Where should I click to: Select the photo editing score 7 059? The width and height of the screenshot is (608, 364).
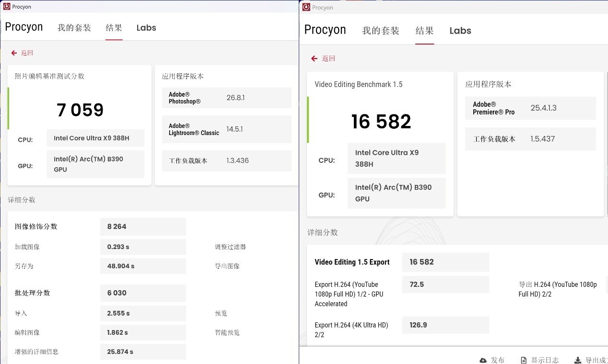[x=80, y=110]
